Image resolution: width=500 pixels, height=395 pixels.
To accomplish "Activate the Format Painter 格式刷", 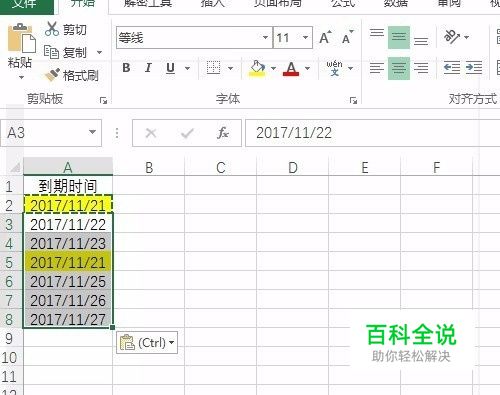I will tap(72, 75).
